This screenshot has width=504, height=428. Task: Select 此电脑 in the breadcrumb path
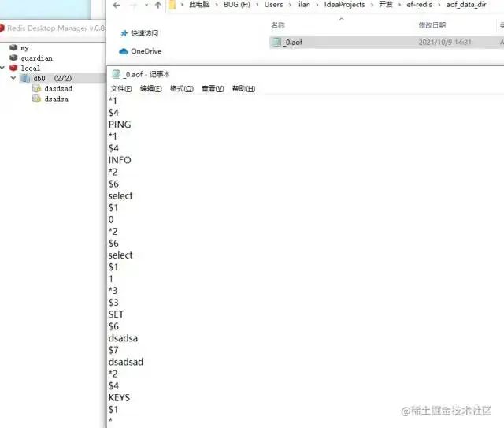[x=199, y=5]
